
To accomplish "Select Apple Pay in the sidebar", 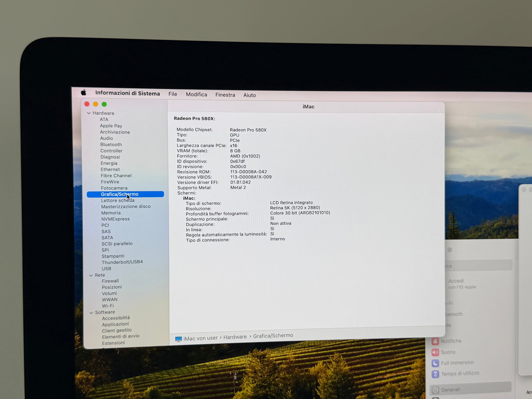I will (x=111, y=126).
